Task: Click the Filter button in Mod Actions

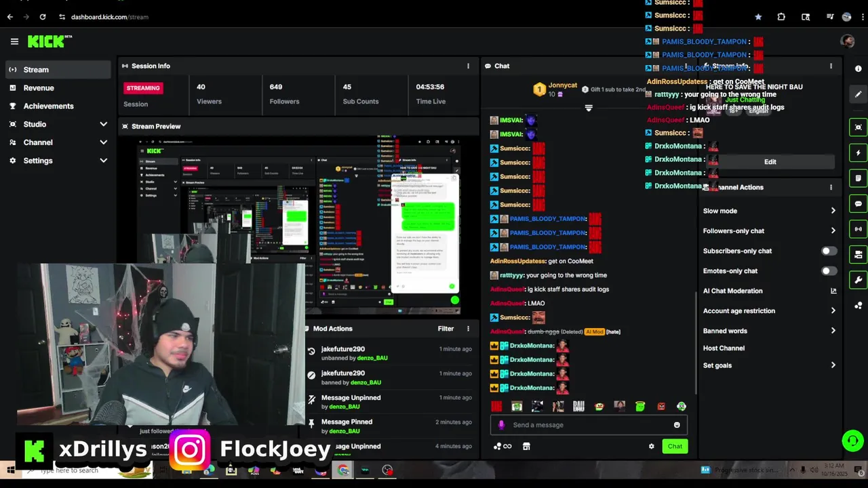Action: (446, 329)
